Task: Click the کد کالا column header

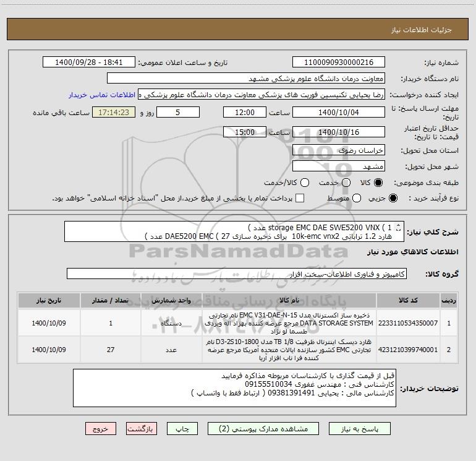Action: pyautogui.click(x=408, y=301)
